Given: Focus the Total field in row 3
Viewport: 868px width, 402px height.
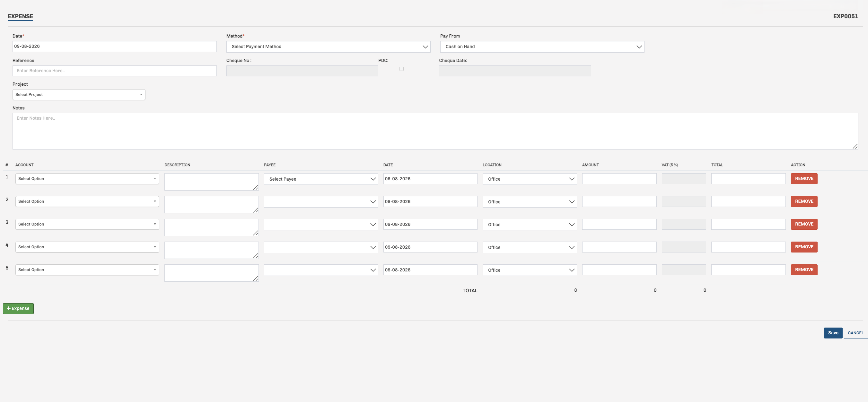Looking at the screenshot, I should click(748, 224).
